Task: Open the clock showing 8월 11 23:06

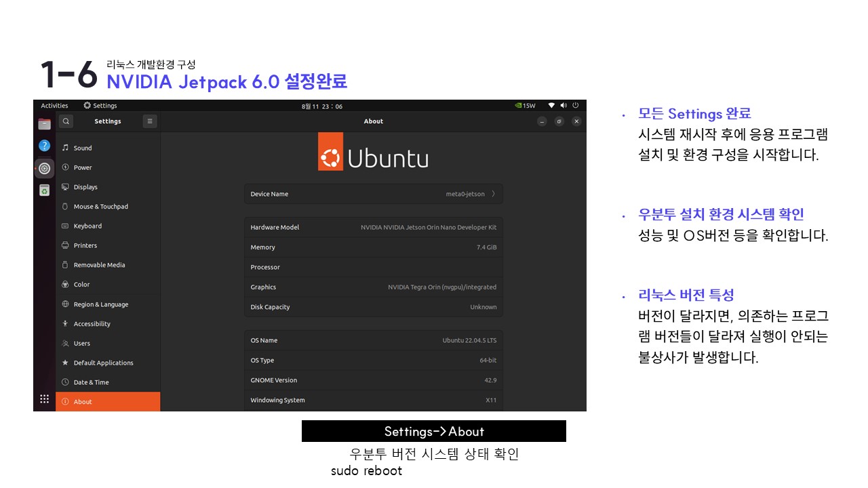Action: tap(322, 106)
